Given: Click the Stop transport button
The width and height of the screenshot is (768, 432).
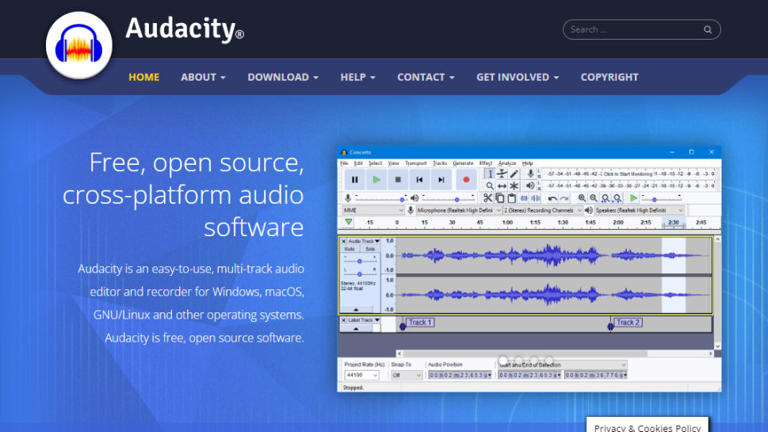Looking at the screenshot, I should (398, 180).
